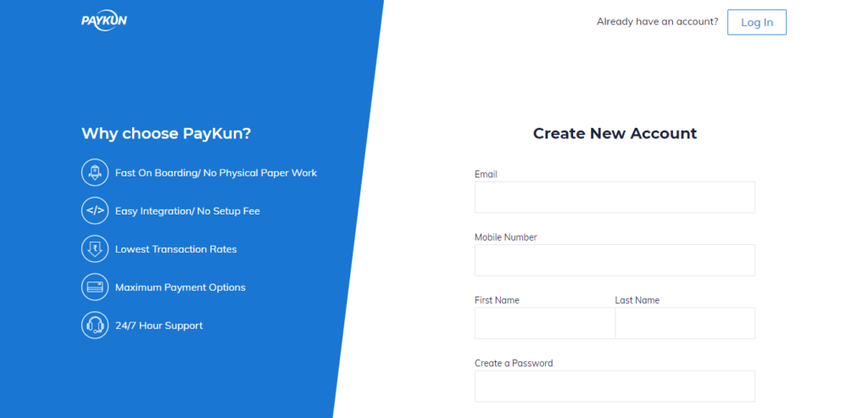Image resolution: width=868 pixels, height=418 pixels.
Task: Focus the Mobile Number field
Action: coord(615,260)
